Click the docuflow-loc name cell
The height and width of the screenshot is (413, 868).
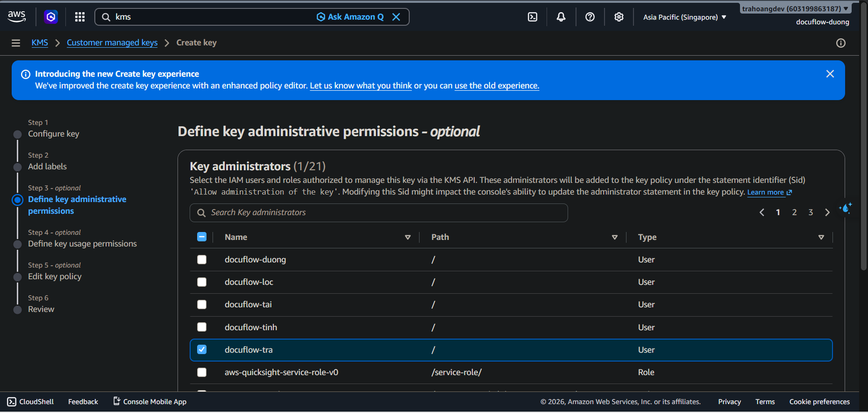coord(249,282)
